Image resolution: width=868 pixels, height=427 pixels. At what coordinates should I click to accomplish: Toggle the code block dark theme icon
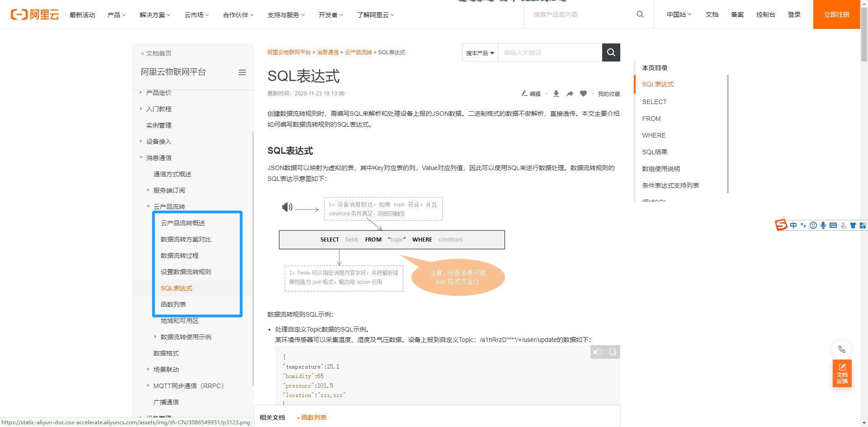[x=598, y=352]
